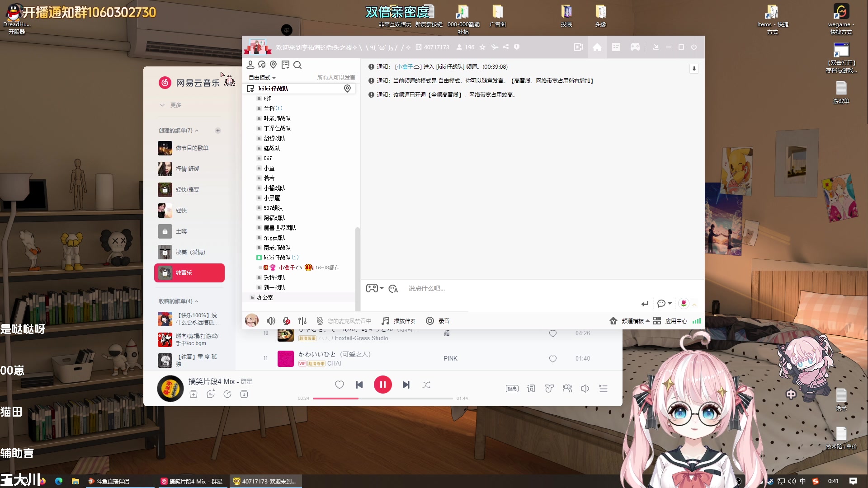Screen dimensions: 868x488
Task: Toggle the microphone mute in YY bottom bar
Action: click(x=287, y=321)
